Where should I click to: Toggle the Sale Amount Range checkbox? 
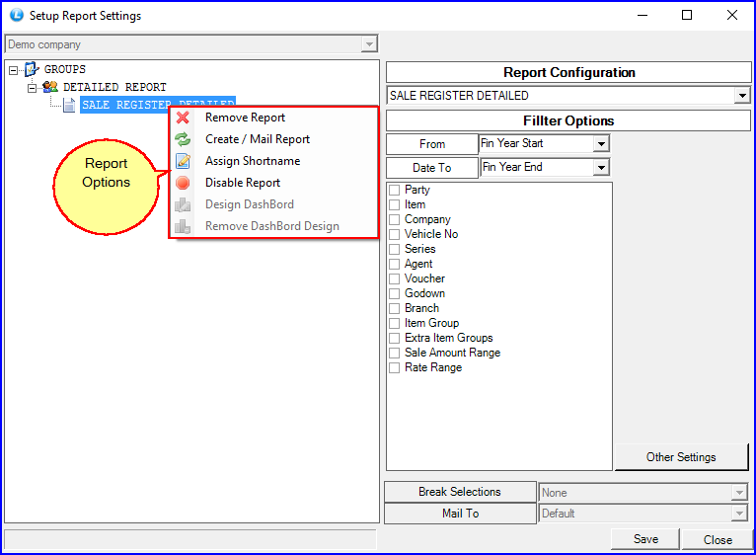tap(395, 353)
